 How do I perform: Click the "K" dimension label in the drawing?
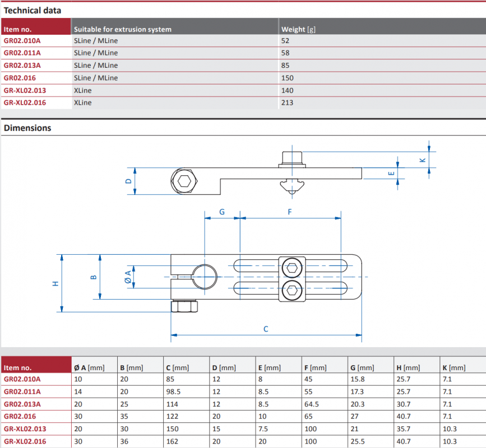coord(423,160)
